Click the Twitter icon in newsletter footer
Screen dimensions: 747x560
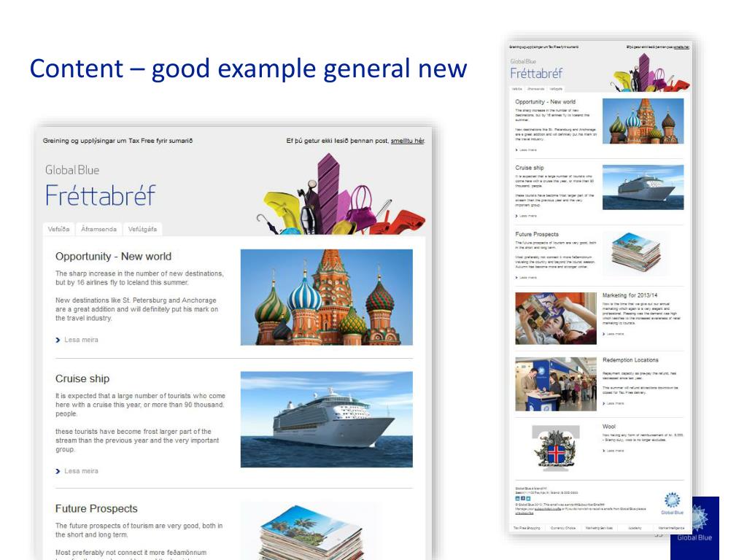click(528, 499)
